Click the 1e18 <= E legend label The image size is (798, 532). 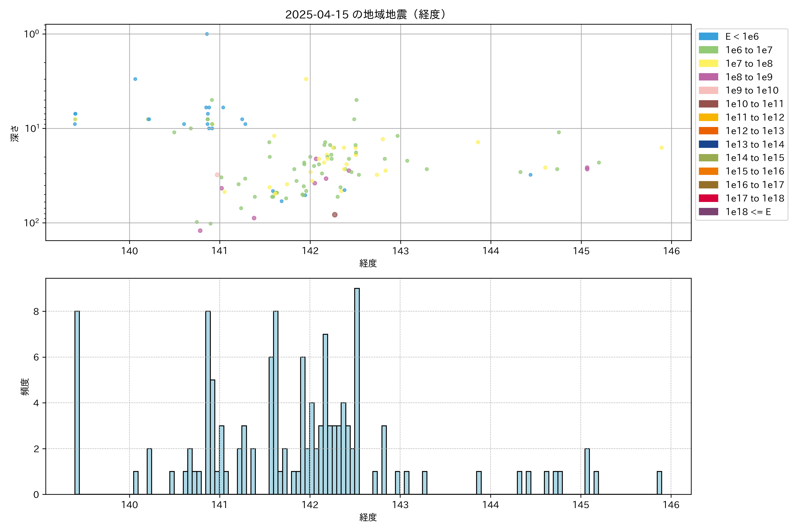point(748,212)
